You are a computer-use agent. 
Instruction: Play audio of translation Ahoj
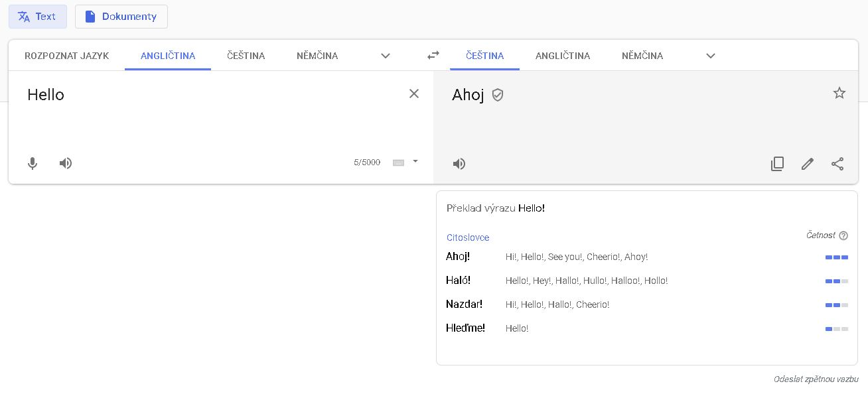(459, 164)
